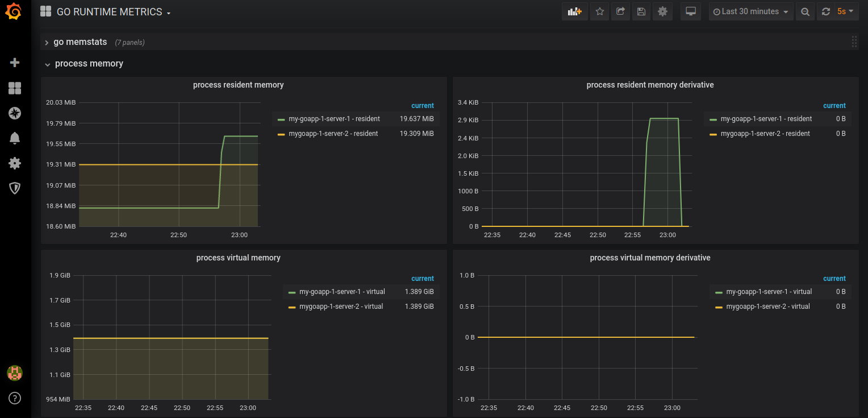Click the 954 MiB y-axis label
Screen dimensions: 868x418
click(x=59, y=399)
